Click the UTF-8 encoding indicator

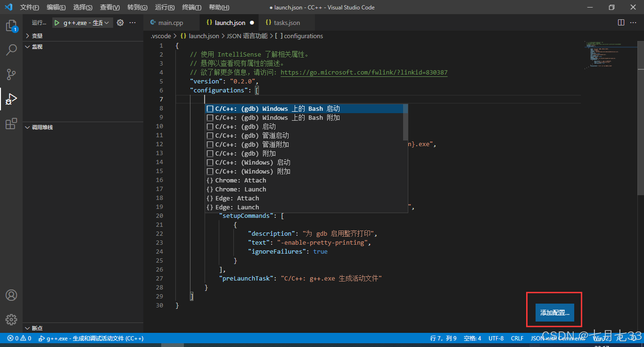(x=496, y=338)
